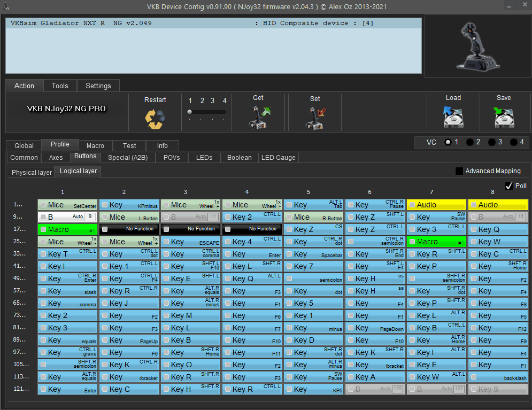The image size is (532, 410).
Task: Click the Key ESCAPE button cell
Action: [190, 242]
